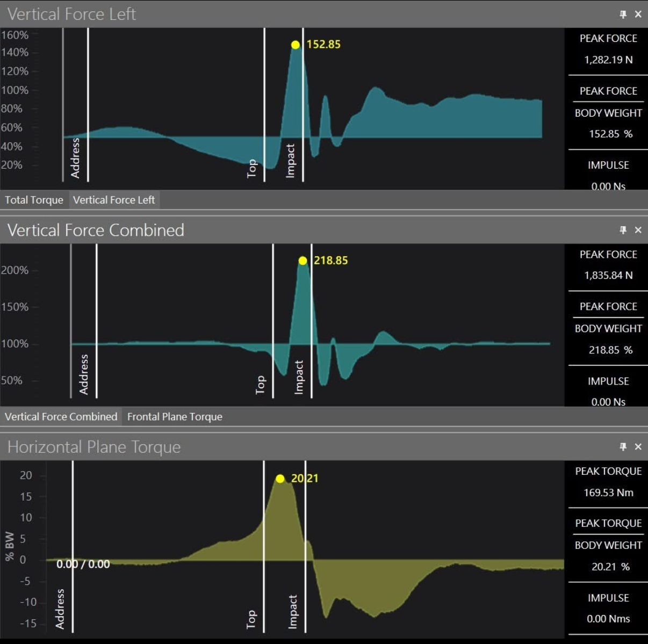Open the Frontal Plane Torque tab

click(175, 417)
